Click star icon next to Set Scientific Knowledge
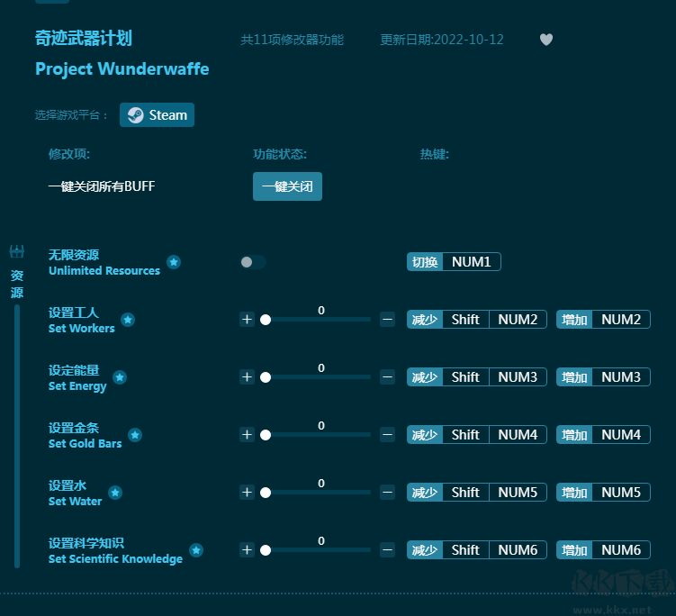This screenshot has width=676, height=616. coord(196,550)
